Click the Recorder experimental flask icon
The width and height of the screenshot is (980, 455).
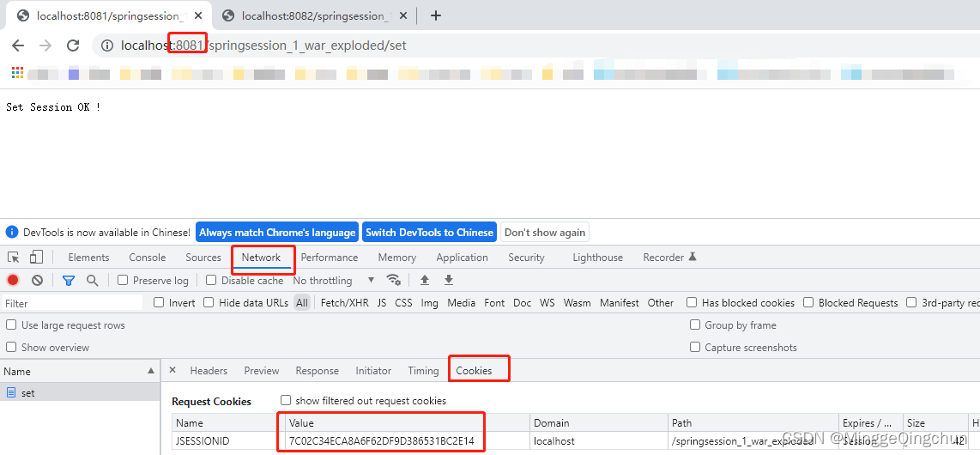point(692,257)
